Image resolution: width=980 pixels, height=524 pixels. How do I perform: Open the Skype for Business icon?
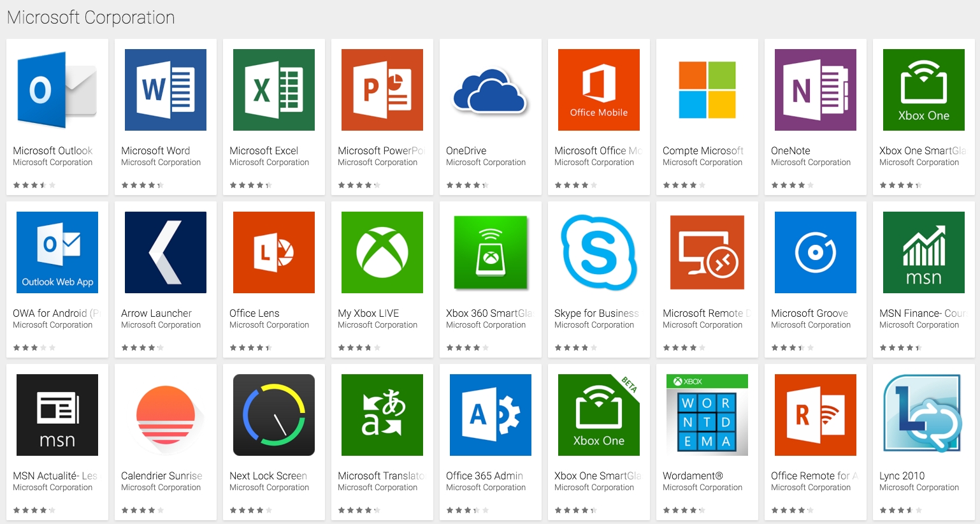pyautogui.click(x=599, y=252)
